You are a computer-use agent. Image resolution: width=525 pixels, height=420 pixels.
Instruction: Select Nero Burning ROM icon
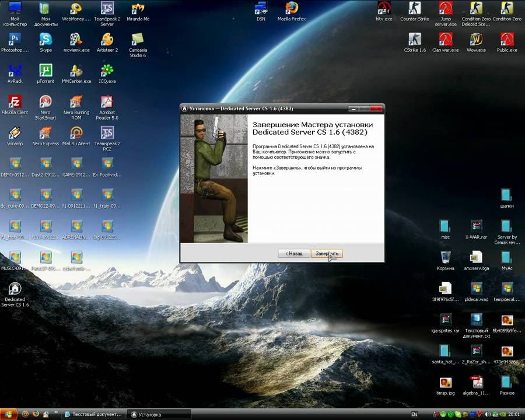[x=76, y=107]
